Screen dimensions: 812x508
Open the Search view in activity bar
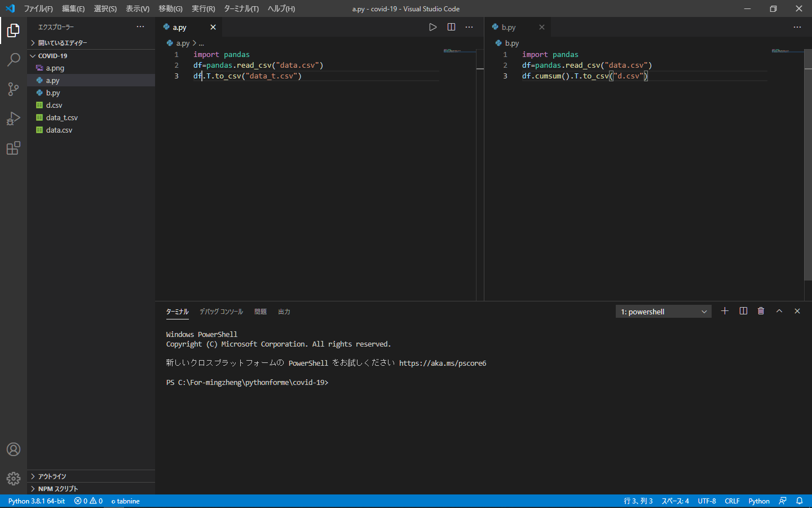pos(14,60)
